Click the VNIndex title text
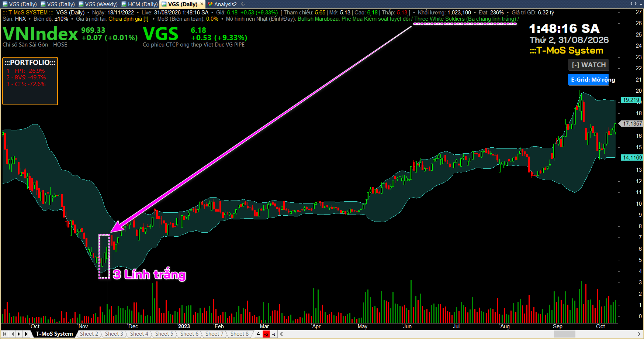644x339 pixels. pyautogui.click(x=40, y=34)
